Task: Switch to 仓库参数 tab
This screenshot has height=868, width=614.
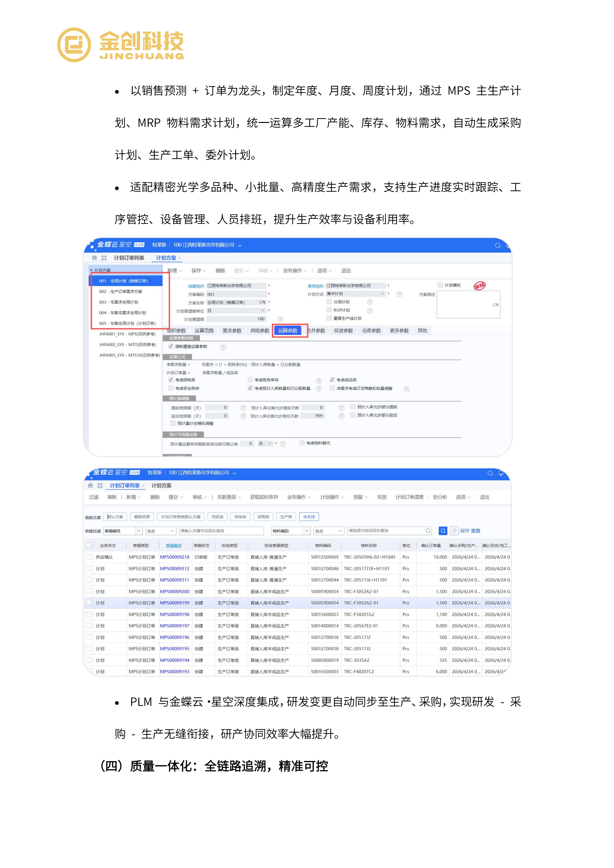Action: coord(371,331)
